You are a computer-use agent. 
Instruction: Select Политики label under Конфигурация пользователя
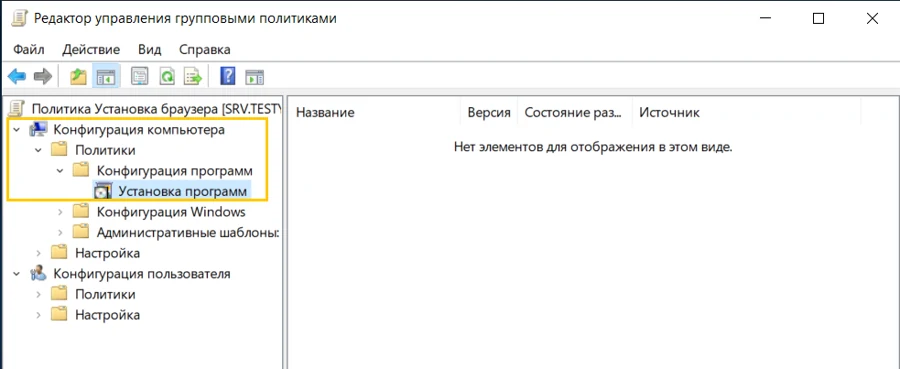pyautogui.click(x=105, y=294)
